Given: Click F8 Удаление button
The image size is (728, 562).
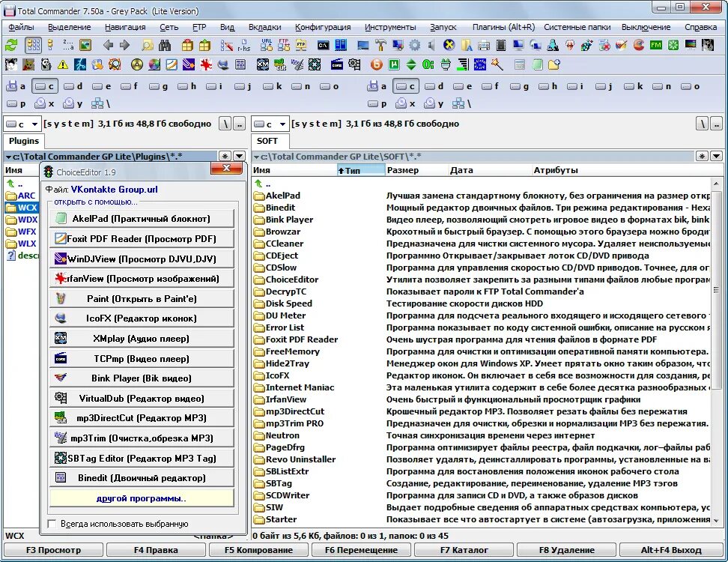Looking at the screenshot, I should 566,550.
